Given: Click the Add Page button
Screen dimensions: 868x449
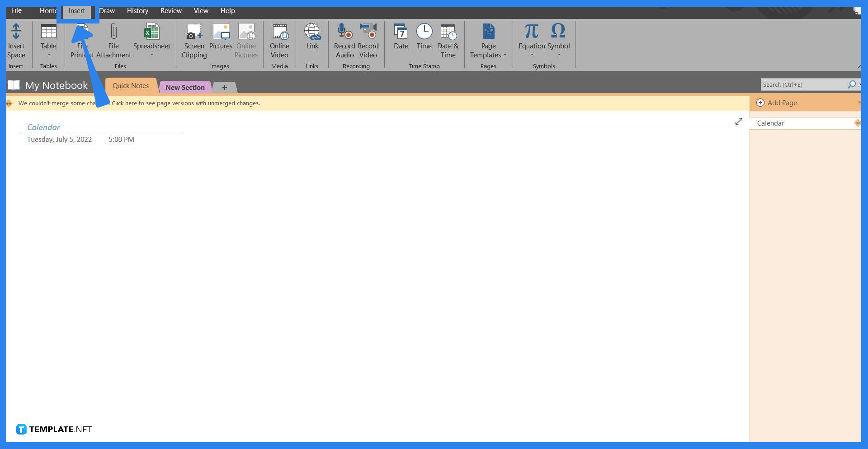Looking at the screenshot, I should point(782,103).
